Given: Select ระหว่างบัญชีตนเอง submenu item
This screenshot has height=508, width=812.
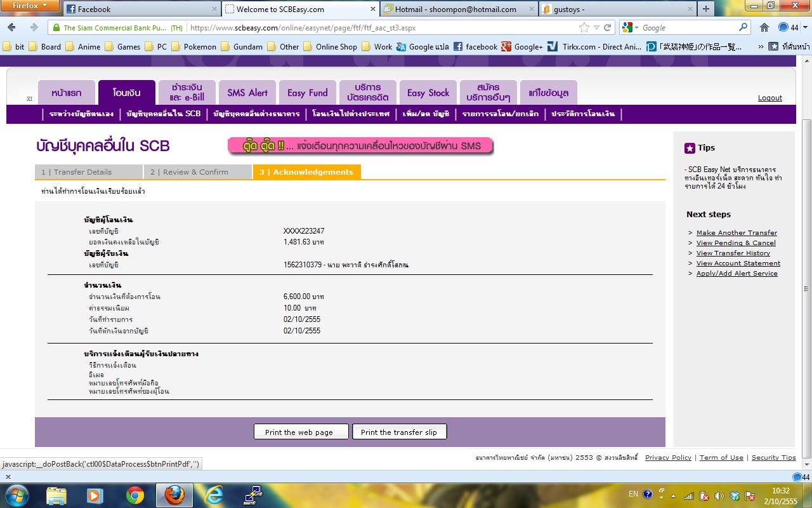Looking at the screenshot, I should 81,114.
